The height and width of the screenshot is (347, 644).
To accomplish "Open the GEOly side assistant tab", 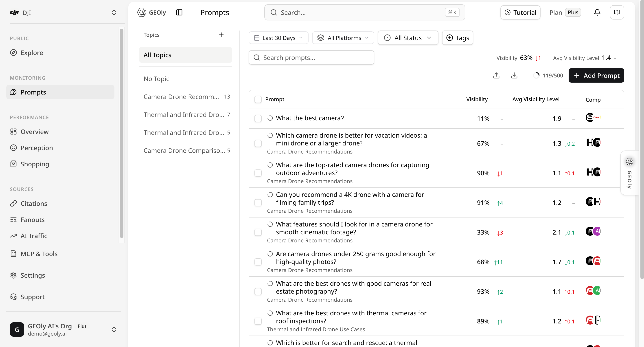I will [x=629, y=173].
